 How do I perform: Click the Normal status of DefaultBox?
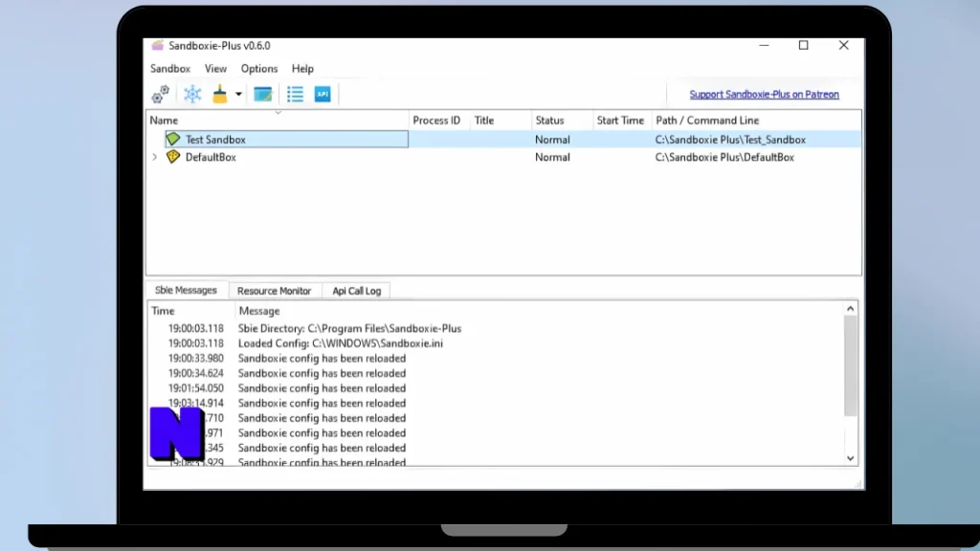pyautogui.click(x=552, y=158)
